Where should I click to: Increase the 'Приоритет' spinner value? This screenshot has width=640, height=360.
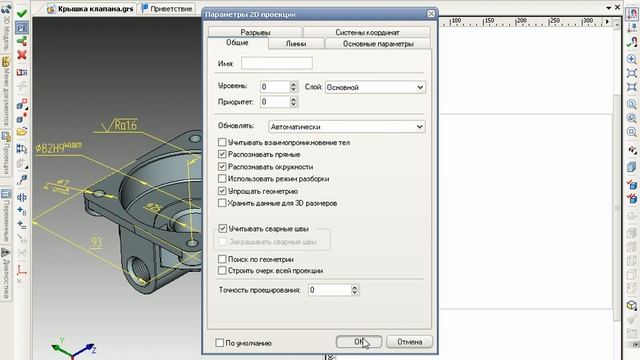tap(293, 99)
